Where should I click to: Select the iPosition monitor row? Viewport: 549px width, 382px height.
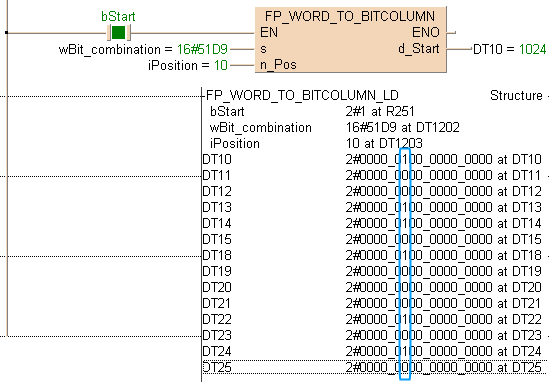coord(375,144)
